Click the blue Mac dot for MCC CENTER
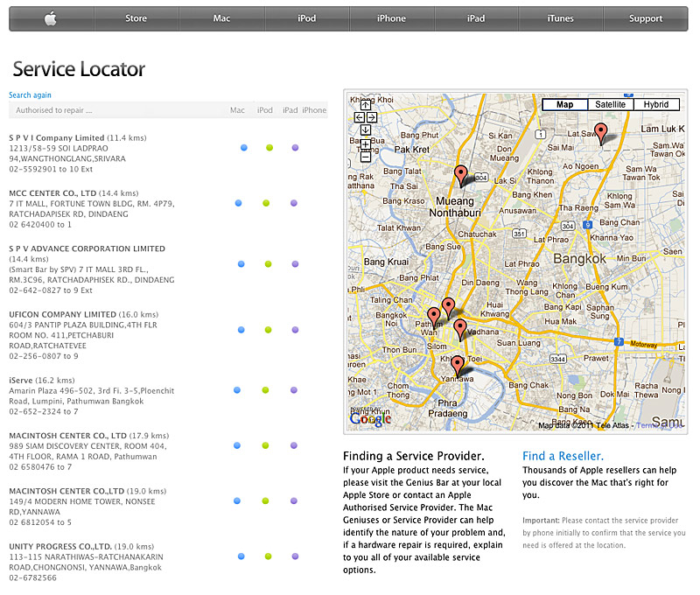The width and height of the screenshot is (700, 595). click(x=238, y=203)
